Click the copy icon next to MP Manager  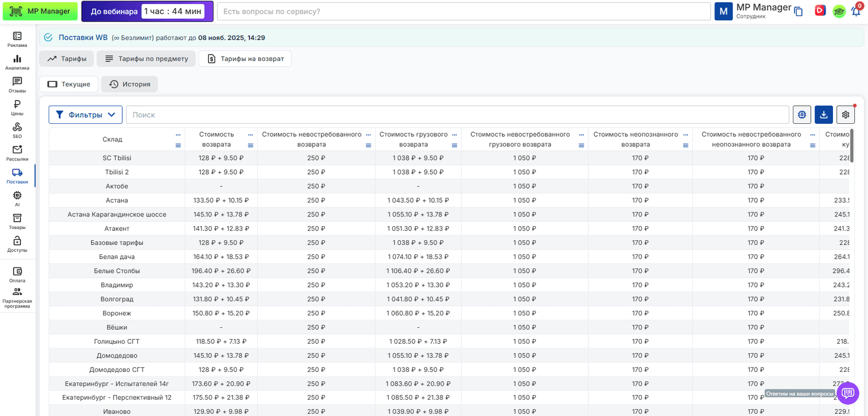(798, 11)
